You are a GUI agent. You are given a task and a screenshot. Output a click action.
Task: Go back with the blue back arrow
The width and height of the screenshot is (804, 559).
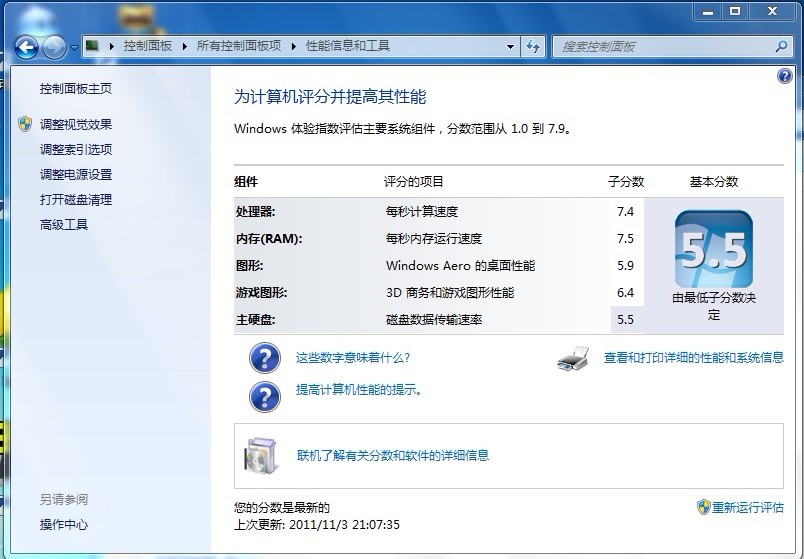click(x=26, y=48)
